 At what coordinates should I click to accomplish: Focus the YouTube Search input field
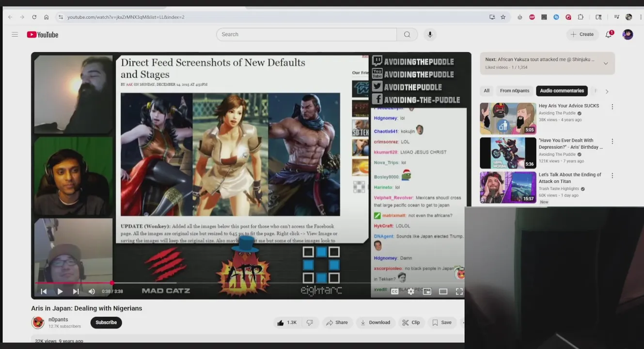306,34
